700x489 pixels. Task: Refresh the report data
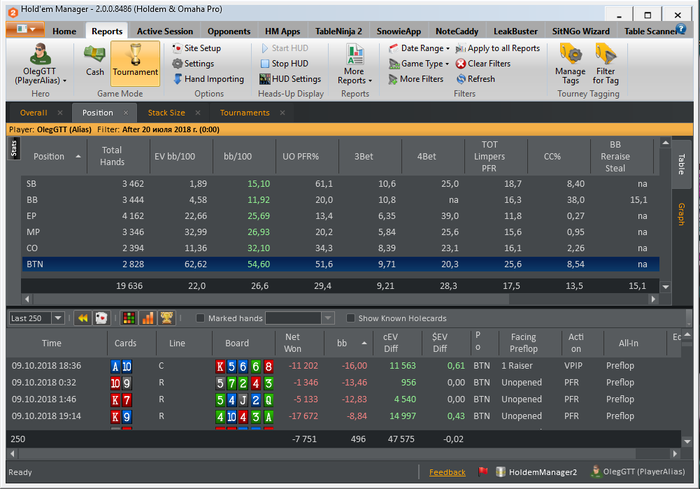pos(476,79)
